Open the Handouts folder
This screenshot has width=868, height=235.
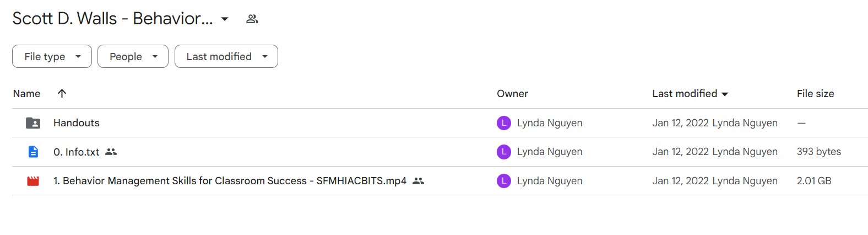point(77,123)
